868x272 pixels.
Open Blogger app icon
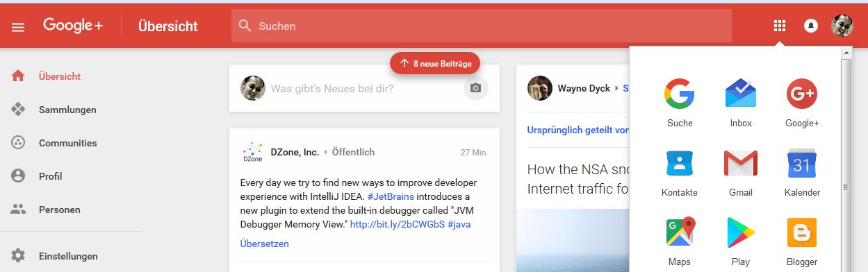click(x=802, y=232)
